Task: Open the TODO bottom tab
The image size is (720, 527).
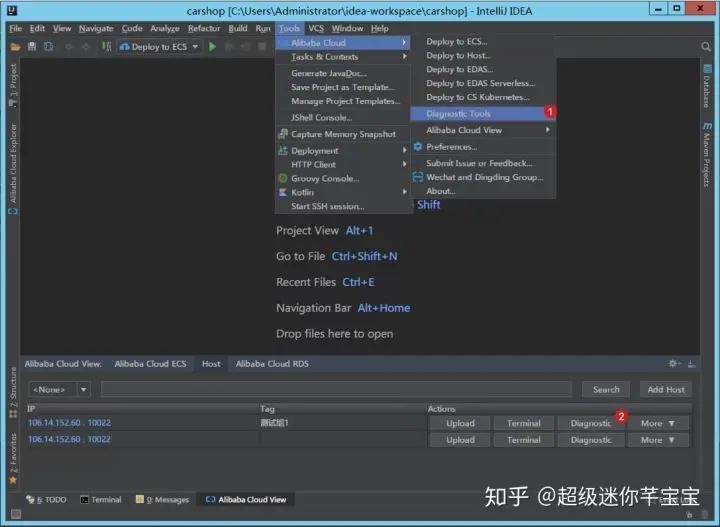Action: click(x=47, y=499)
